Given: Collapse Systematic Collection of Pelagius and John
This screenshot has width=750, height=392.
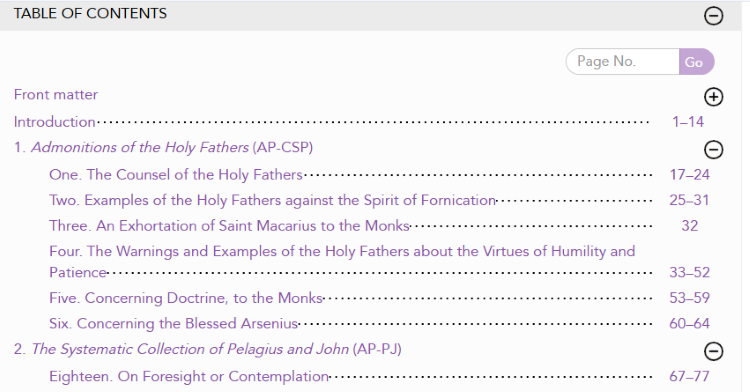Looking at the screenshot, I should click(x=713, y=351).
